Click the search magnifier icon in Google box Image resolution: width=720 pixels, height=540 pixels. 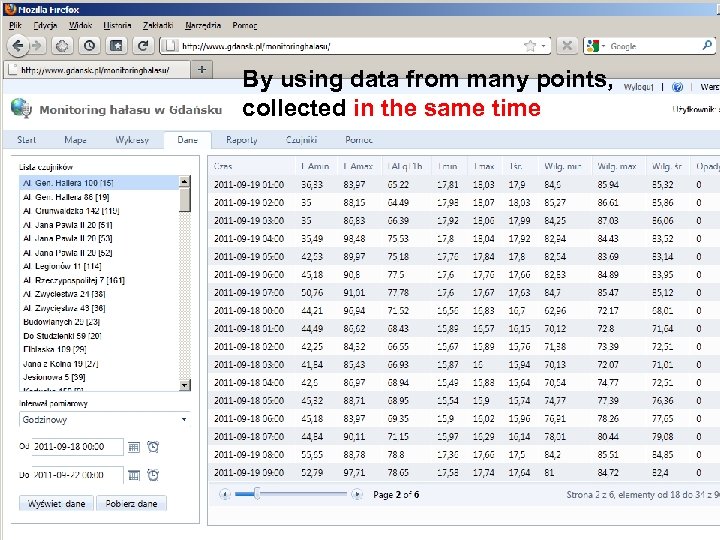(707, 45)
